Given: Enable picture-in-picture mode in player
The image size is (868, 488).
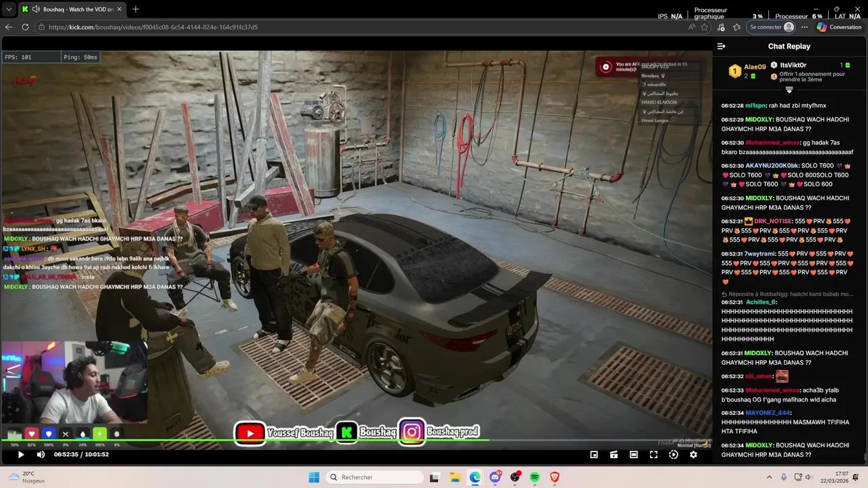Looking at the screenshot, I should point(594,455).
